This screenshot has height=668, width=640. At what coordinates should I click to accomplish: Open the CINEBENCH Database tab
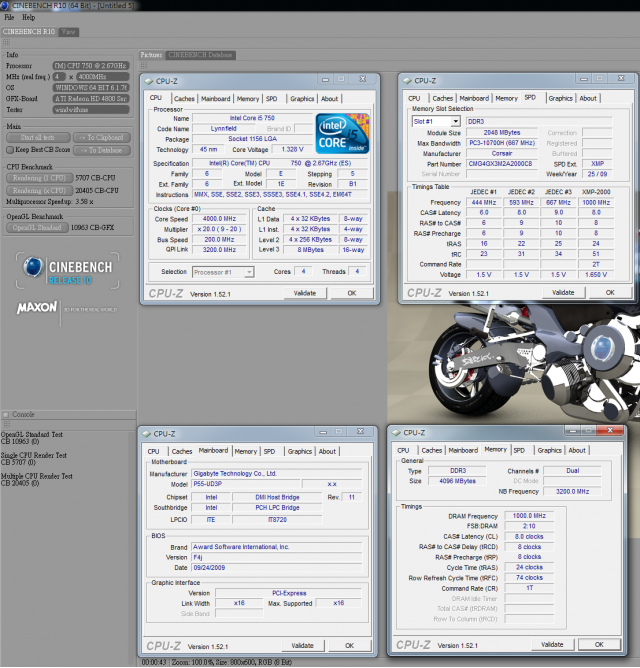(200, 55)
